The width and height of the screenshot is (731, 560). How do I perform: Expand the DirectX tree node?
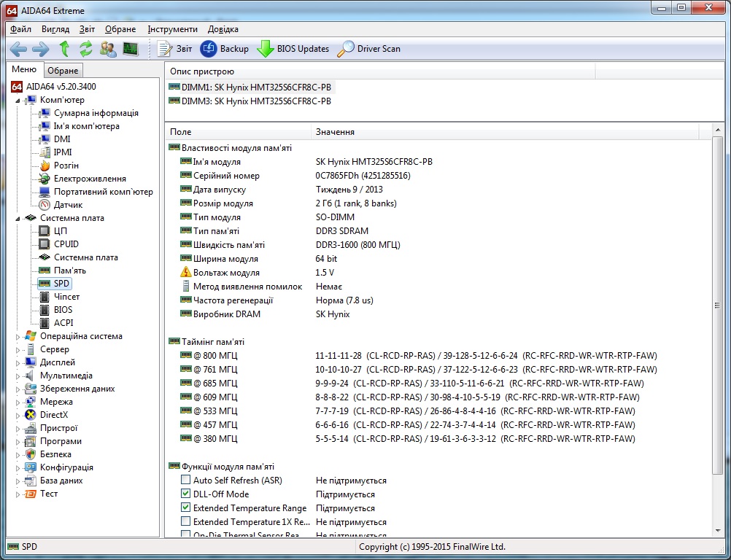point(18,415)
